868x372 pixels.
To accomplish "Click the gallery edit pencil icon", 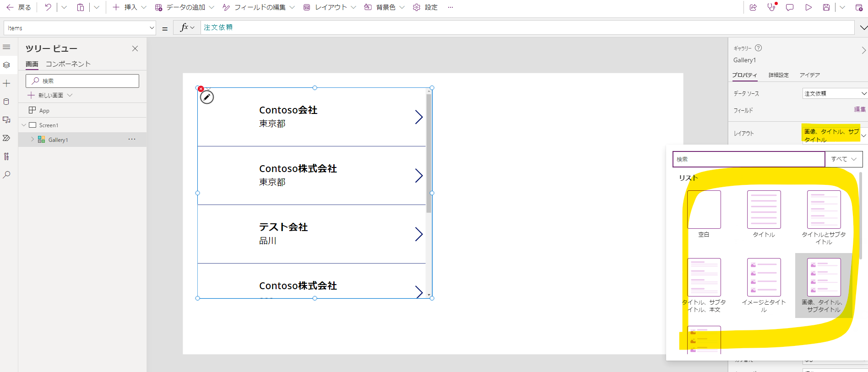I will (x=207, y=97).
